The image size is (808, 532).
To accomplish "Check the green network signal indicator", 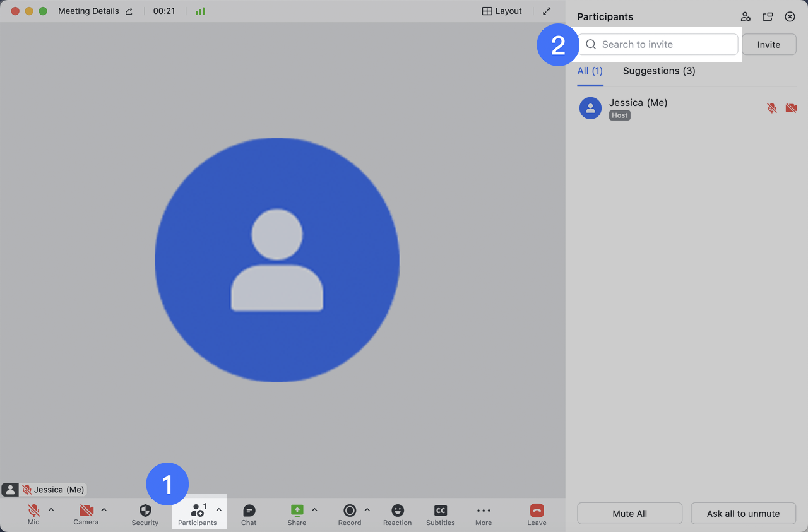I will click(200, 11).
